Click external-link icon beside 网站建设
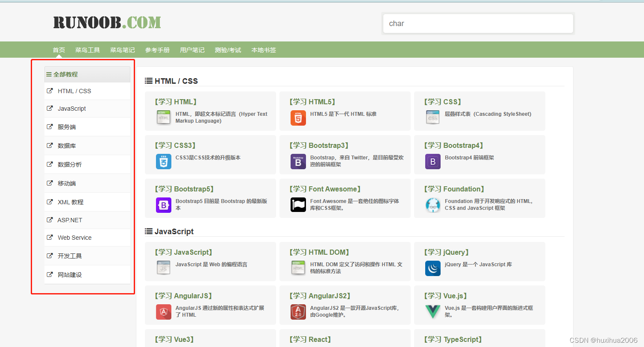 point(50,274)
